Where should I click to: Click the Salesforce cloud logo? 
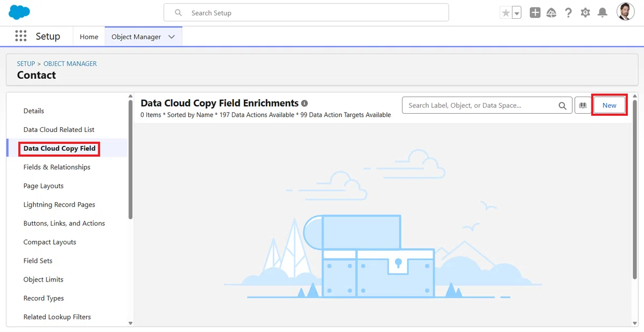[x=19, y=12]
